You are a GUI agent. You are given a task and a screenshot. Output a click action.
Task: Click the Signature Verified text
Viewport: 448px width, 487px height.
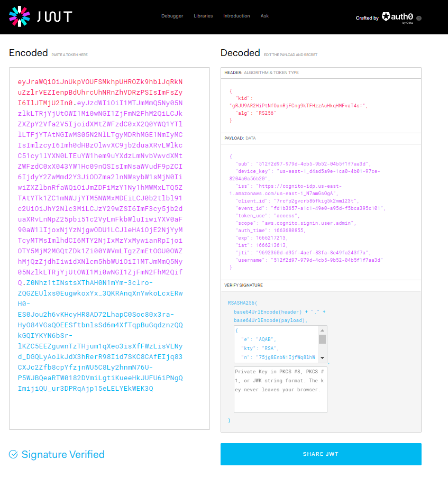click(63, 454)
